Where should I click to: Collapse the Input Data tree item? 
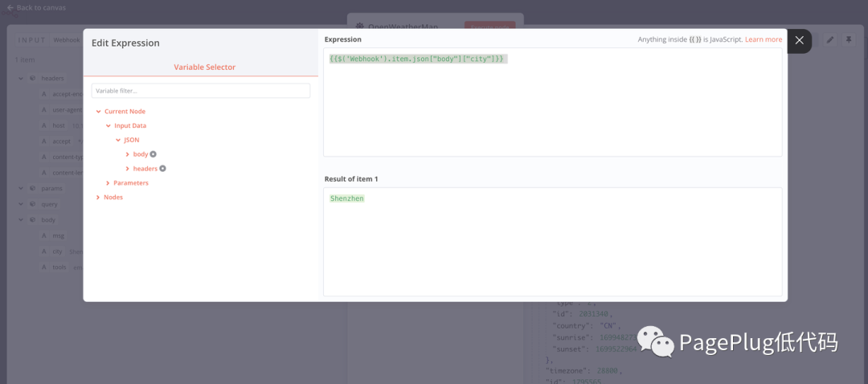[x=108, y=125]
